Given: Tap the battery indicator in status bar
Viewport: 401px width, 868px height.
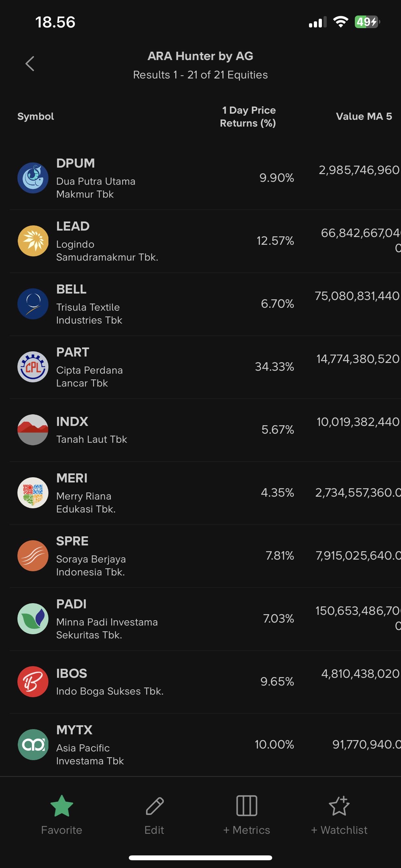Looking at the screenshot, I should pos(367,22).
